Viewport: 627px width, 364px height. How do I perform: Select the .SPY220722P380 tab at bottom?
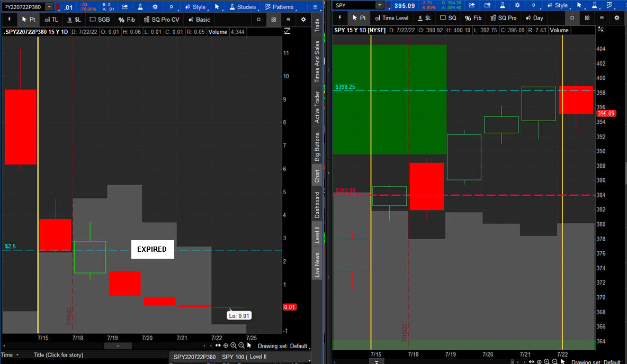coord(194,357)
